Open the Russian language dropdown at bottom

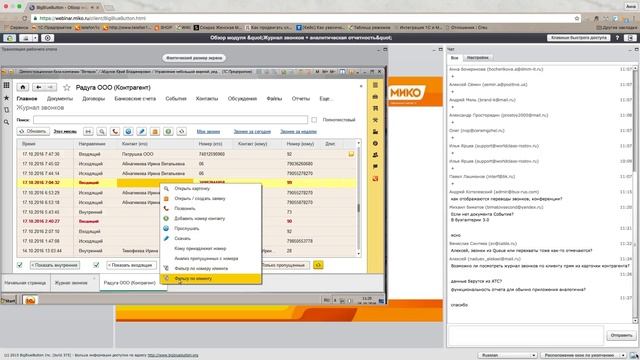pyautogui.click(x=507, y=355)
